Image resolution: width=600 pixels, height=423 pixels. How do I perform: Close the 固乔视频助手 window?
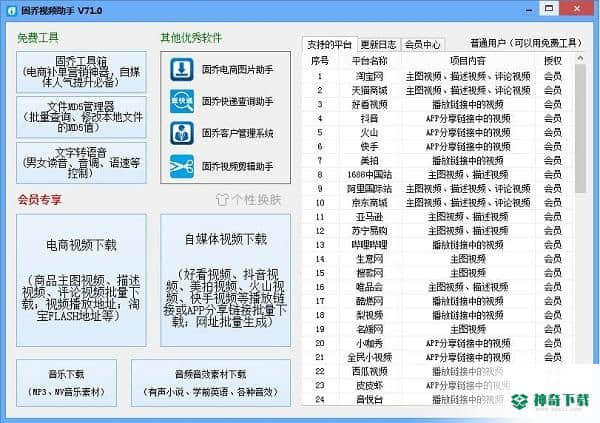(577, 8)
